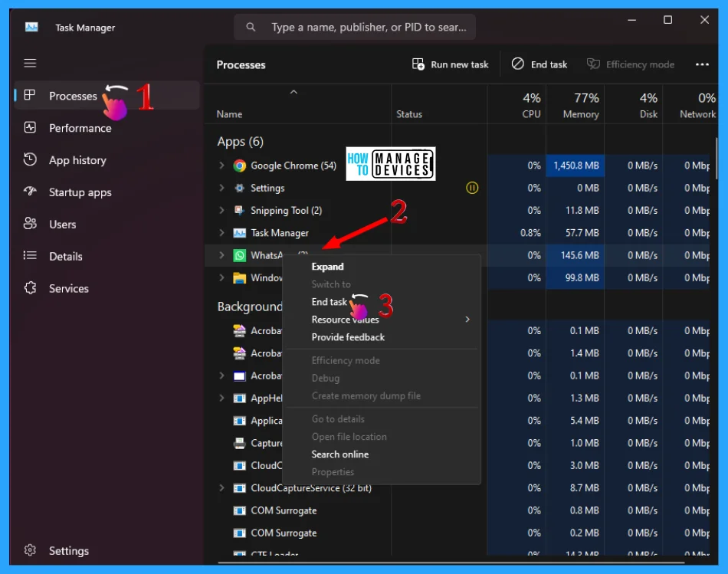Screen dimensions: 728x574
Task: Switch to the Performance page
Action: click(x=107, y=128)
